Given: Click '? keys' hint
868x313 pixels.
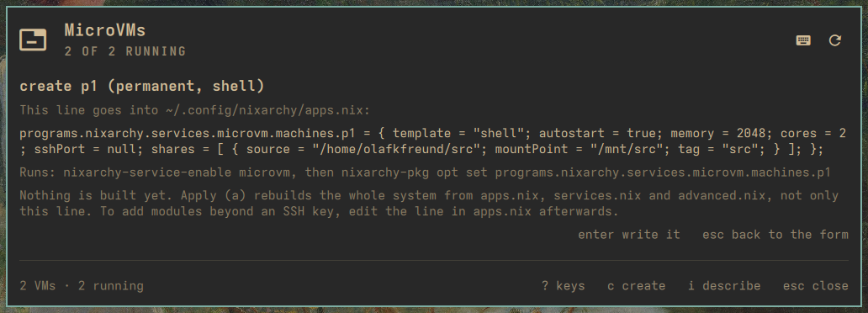Looking at the screenshot, I should click(x=563, y=286).
